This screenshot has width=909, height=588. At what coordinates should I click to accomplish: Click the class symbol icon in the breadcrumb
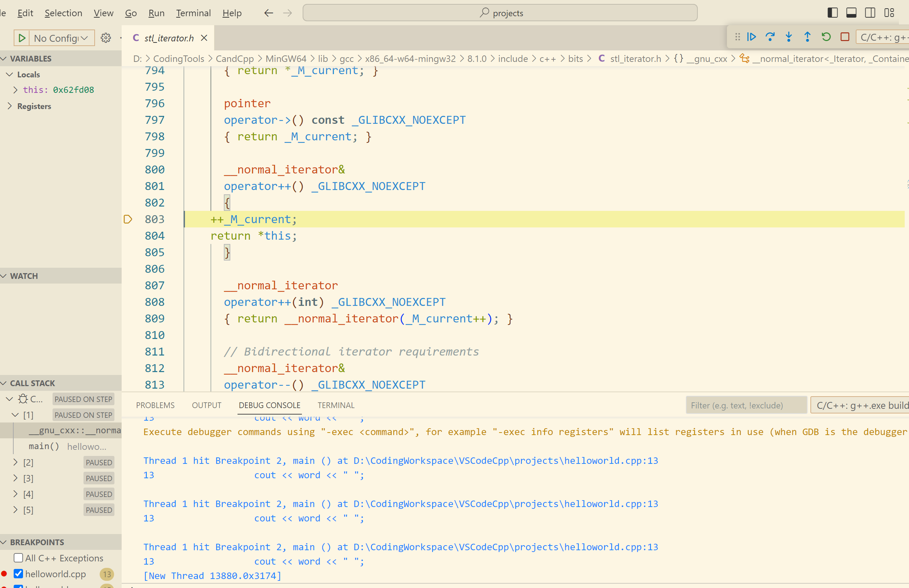(744, 58)
